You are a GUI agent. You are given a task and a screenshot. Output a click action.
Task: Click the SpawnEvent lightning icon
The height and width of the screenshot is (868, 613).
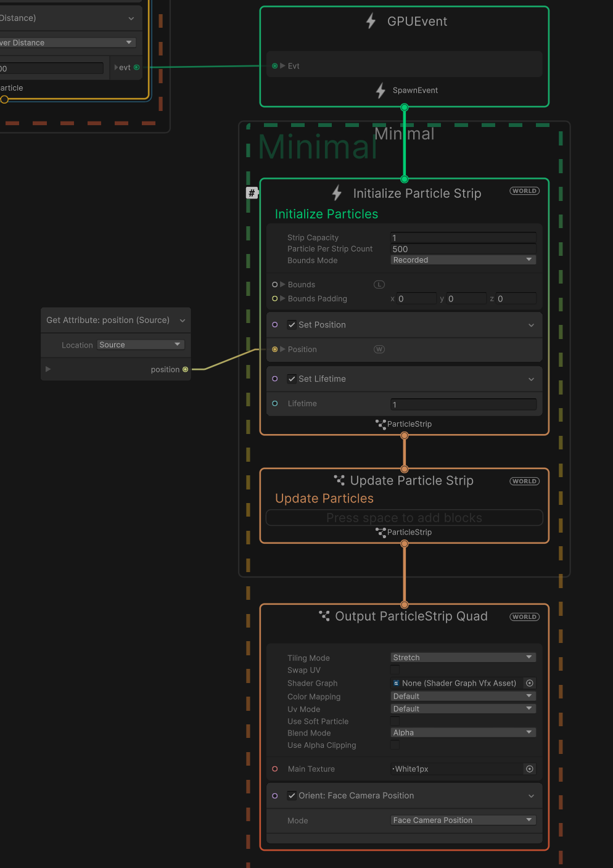(381, 91)
